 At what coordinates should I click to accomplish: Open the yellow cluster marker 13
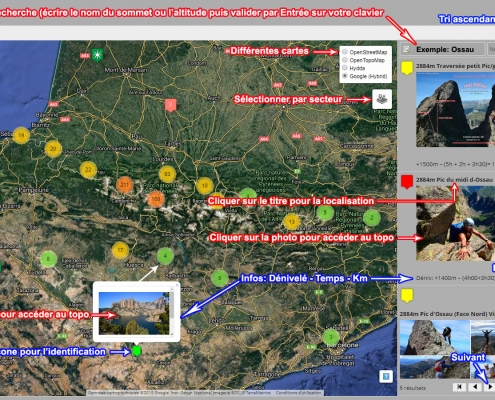[292, 221]
